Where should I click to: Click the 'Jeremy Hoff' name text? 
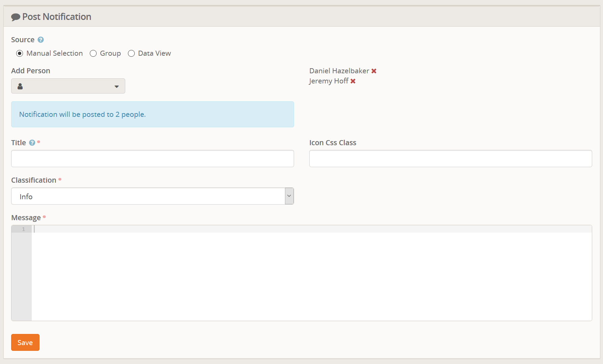coord(329,81)
